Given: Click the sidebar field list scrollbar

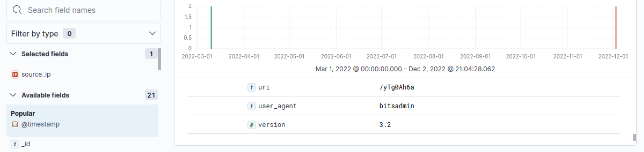Looking at the screenshot, I should tap(159, 59).
